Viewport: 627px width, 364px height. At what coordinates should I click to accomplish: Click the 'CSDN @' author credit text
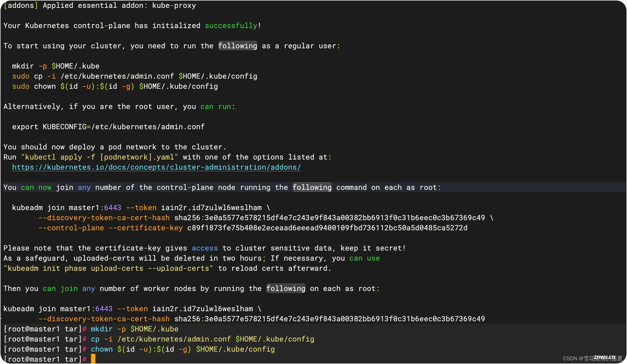tap(593, 358)
